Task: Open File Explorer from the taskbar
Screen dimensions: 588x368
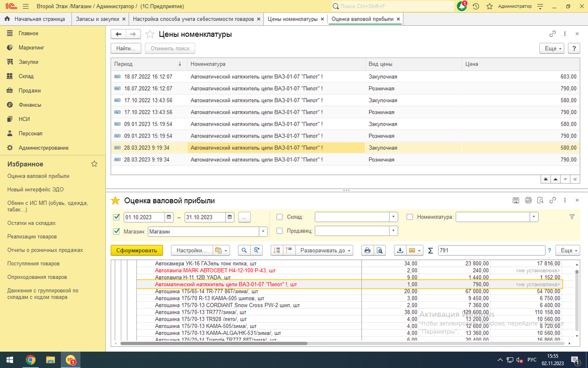Action: 51,360
